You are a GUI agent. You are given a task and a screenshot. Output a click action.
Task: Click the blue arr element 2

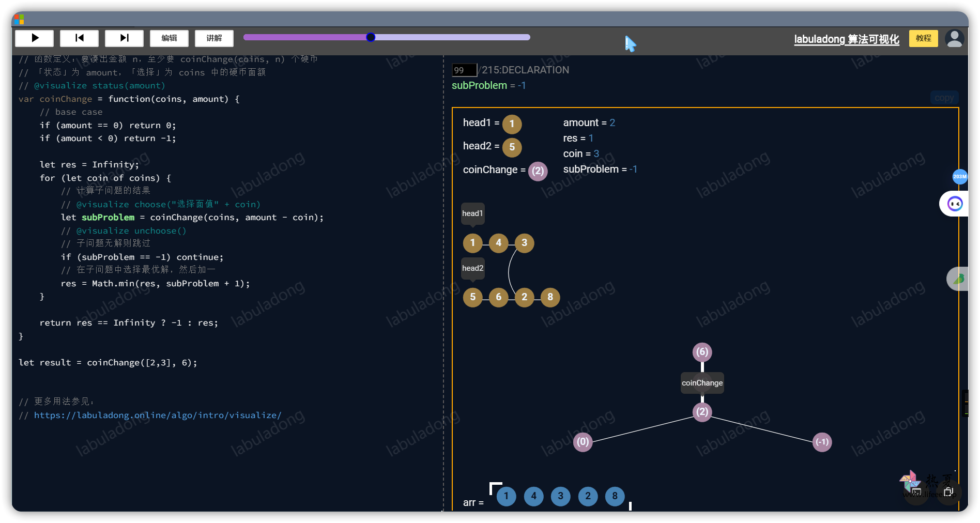click(x=588, y=496)
